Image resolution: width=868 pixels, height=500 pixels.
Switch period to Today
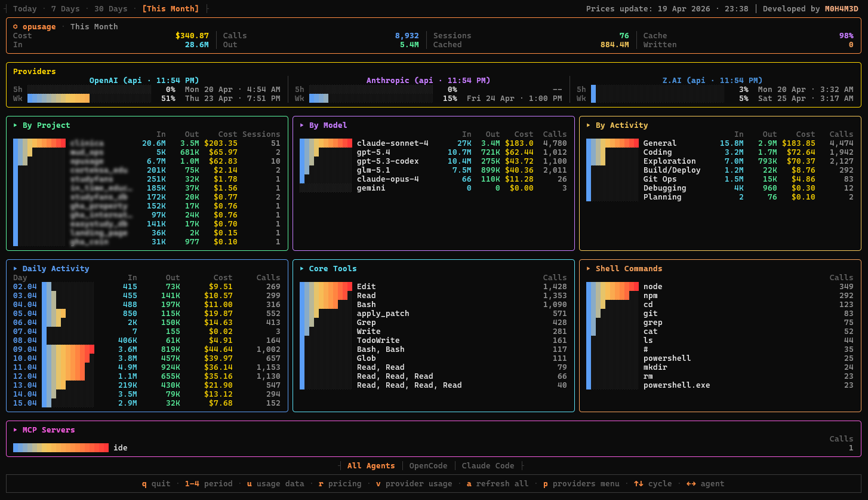(24, 9)
